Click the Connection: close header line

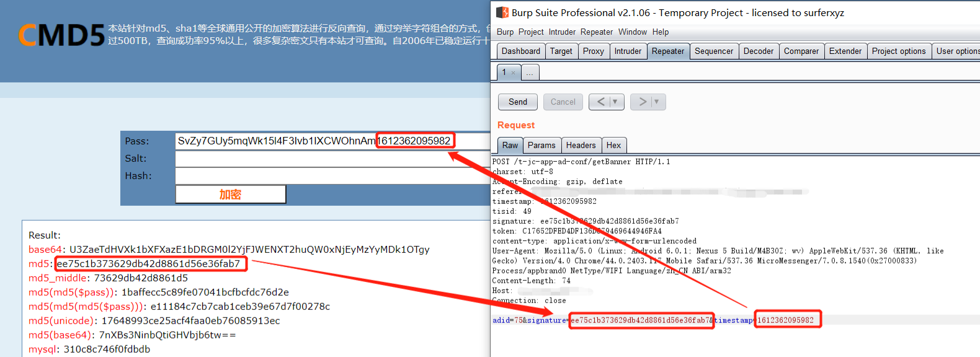click(x=529, y=301)
